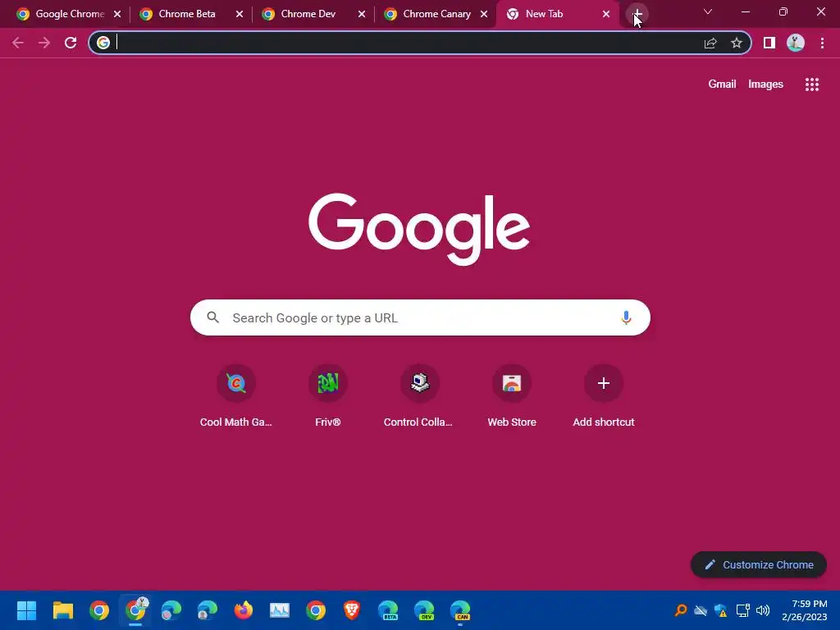Select the Chrome taskbar icon with profile badge

tap(135, 610)
